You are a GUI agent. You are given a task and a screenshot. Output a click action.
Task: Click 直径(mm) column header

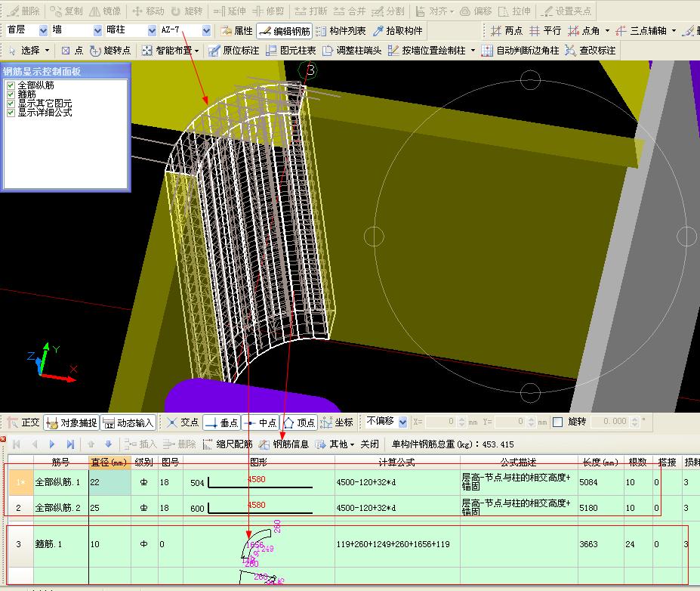(x=109, y=463)
